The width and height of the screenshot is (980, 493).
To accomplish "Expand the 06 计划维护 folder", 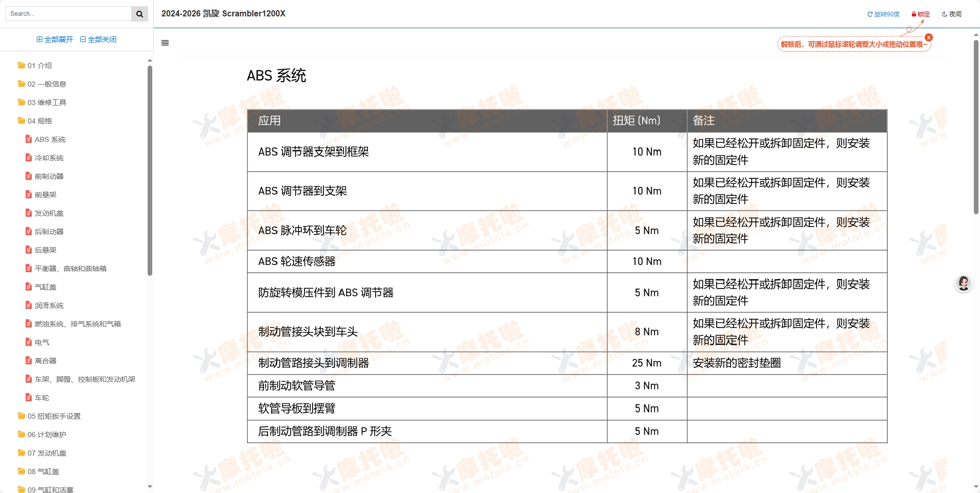I will [x=42, y=435].
